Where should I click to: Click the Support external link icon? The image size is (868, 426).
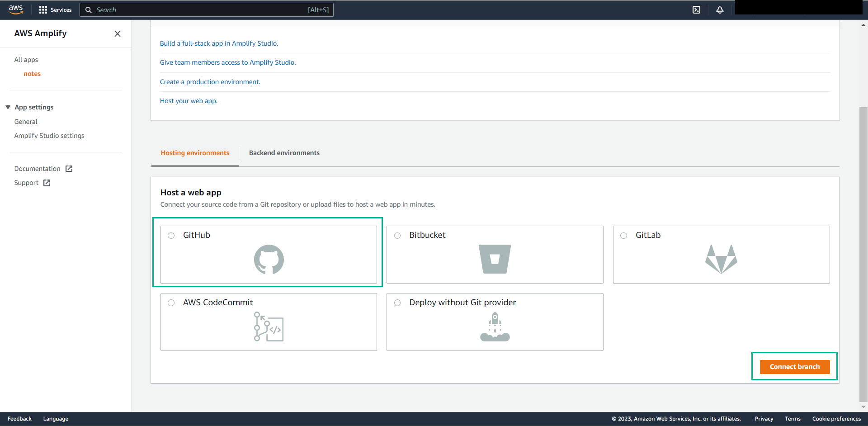47,183
